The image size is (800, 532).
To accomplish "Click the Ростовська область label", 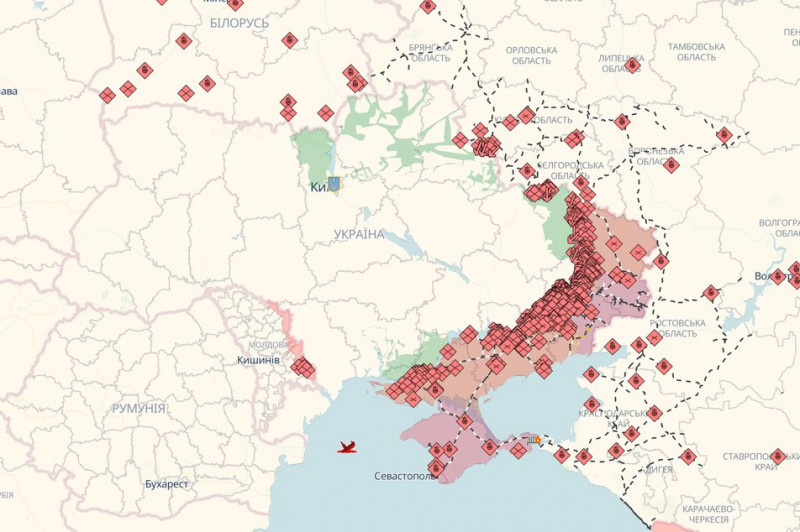I will pos(677,328).
